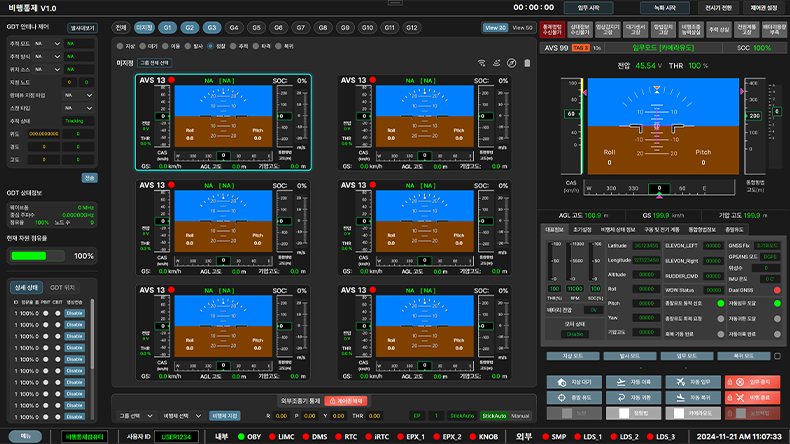The image size is (790, 444).
Task: Open the 추적 모드 dropdown
Action: (x=48, y=44)
